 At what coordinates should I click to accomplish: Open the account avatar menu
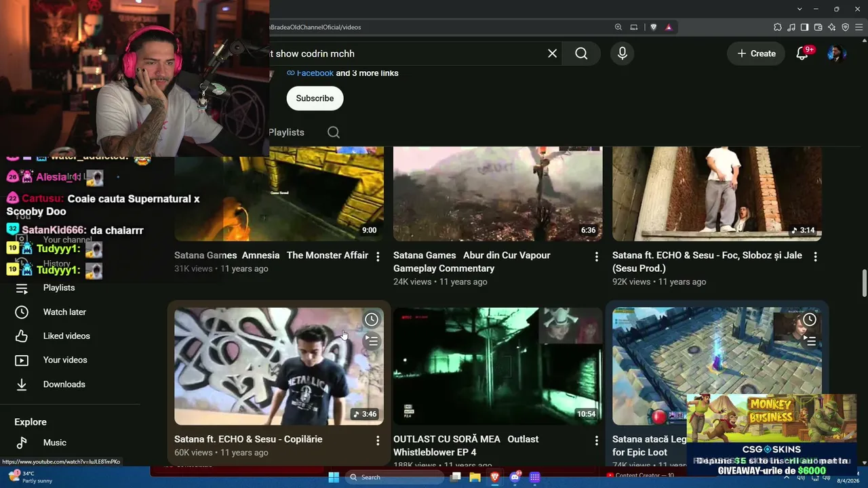tap(837, 54)
